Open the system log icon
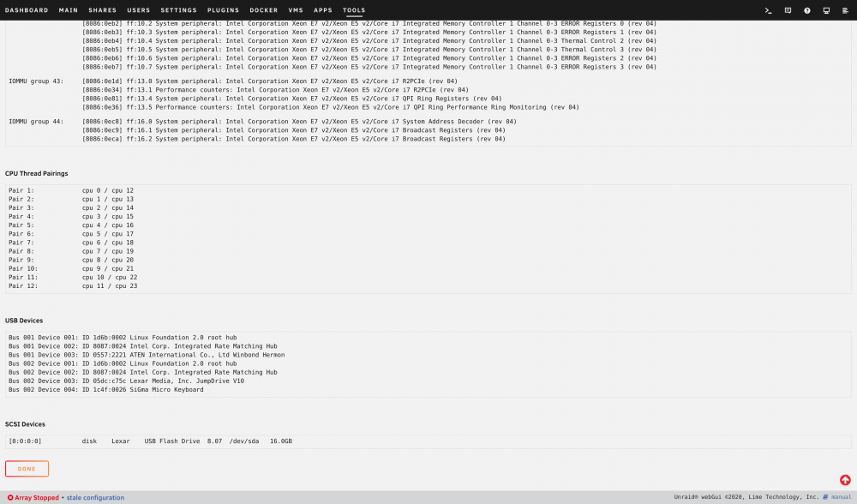 845,10
